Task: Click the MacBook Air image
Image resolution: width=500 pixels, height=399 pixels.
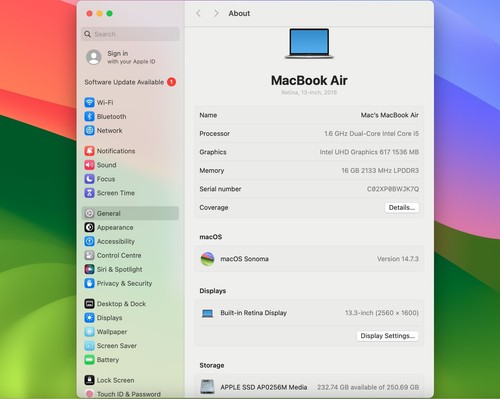Action: 309,44
